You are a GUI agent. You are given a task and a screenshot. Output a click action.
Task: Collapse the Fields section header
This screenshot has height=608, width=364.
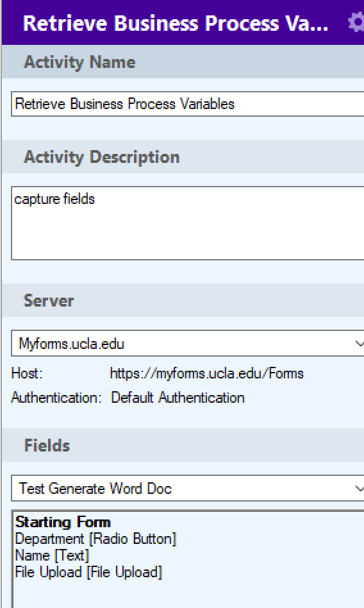point(183,445)
